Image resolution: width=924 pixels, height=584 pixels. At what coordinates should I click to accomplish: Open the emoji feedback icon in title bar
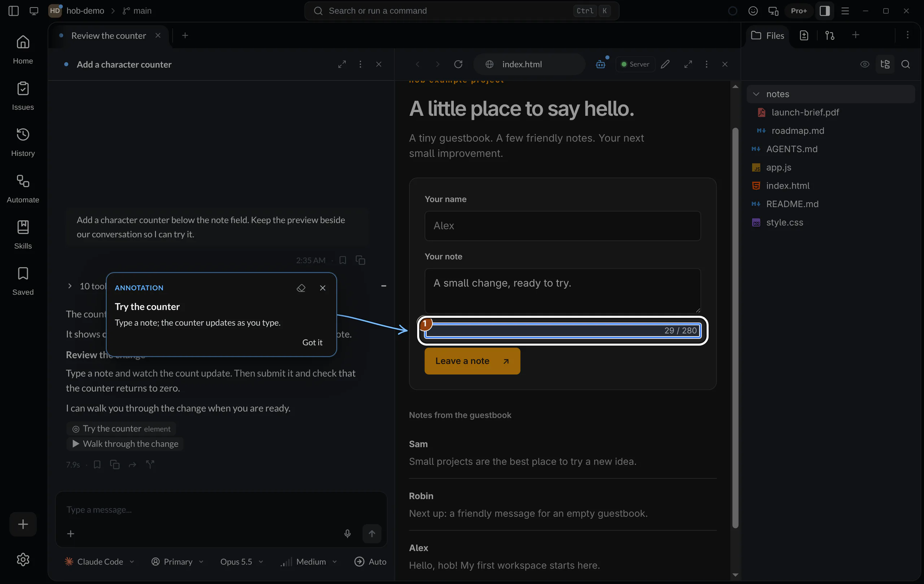(753, 11)
